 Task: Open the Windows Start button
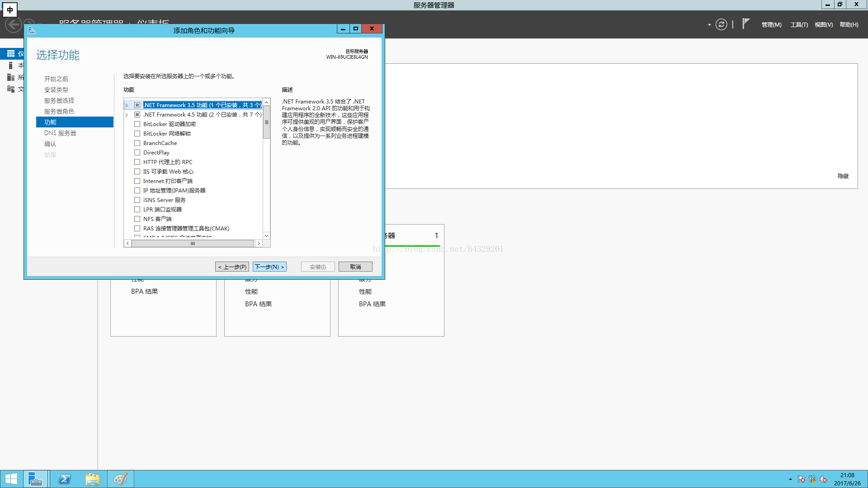(11, 479)
